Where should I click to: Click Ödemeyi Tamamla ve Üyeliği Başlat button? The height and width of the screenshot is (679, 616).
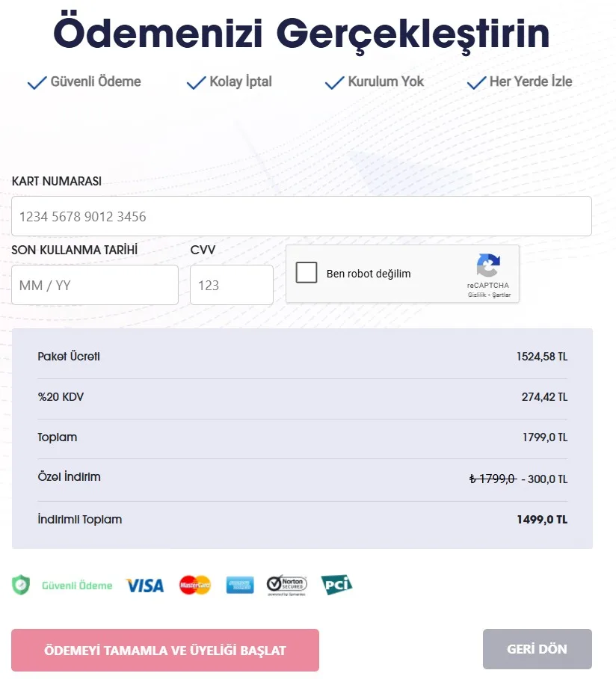click(x=165, y=650)
